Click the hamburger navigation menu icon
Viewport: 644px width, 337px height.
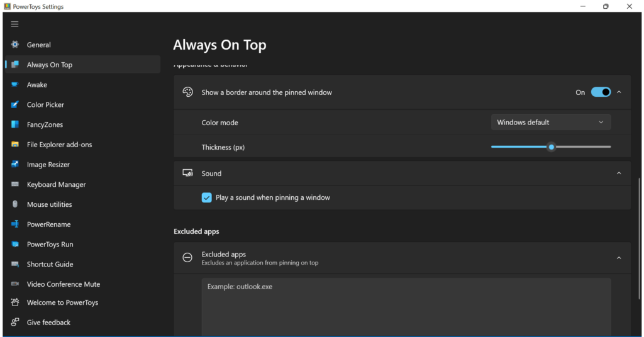coord(15,24)
